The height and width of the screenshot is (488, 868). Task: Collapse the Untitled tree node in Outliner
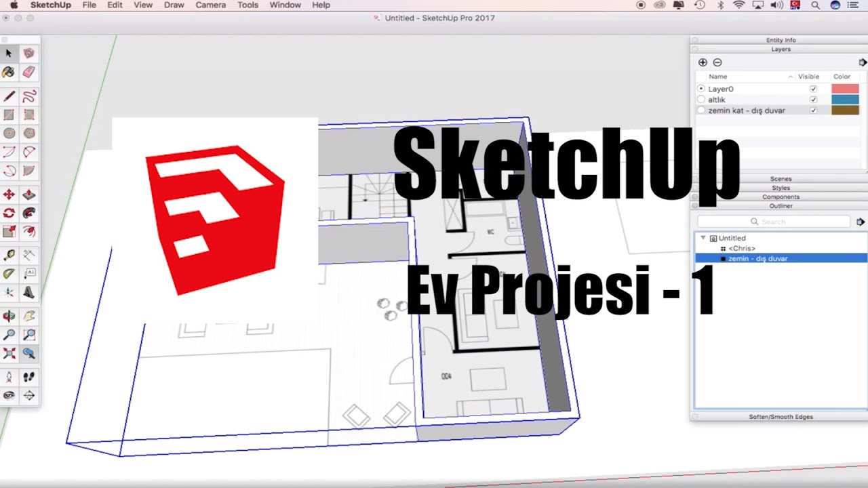click(703, 238)
